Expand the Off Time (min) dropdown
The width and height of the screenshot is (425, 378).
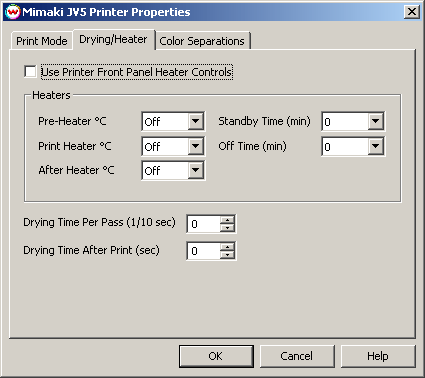coord(375,146)
